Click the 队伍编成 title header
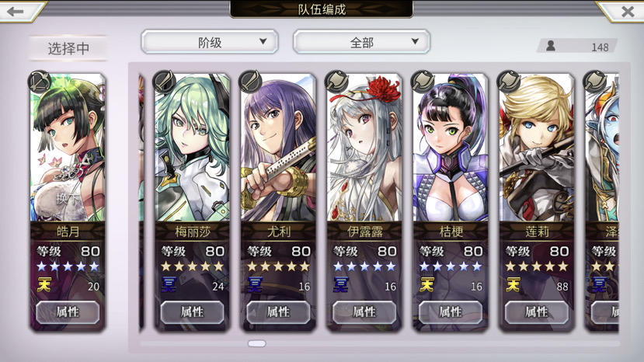 click(322, 9)
